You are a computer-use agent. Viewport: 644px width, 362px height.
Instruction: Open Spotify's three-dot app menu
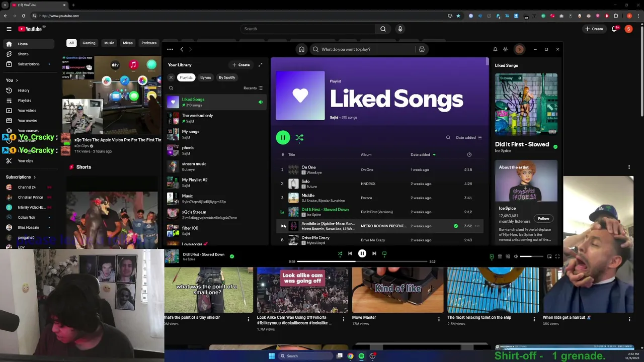(x=170, y=49)
